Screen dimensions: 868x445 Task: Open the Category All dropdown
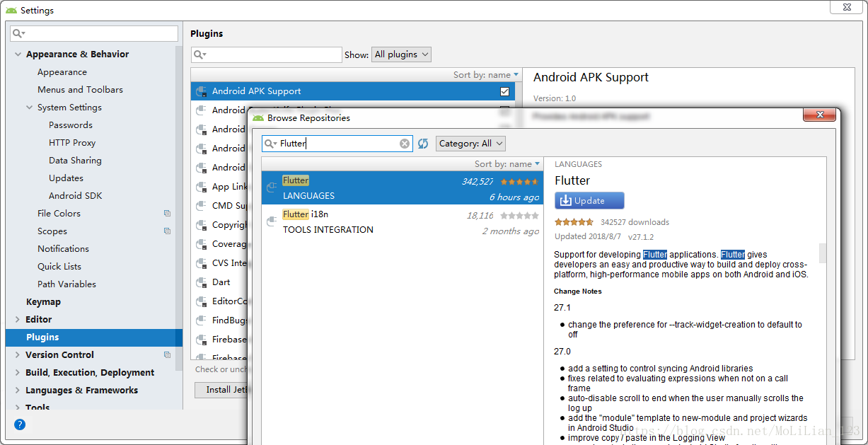coord(470,144)
